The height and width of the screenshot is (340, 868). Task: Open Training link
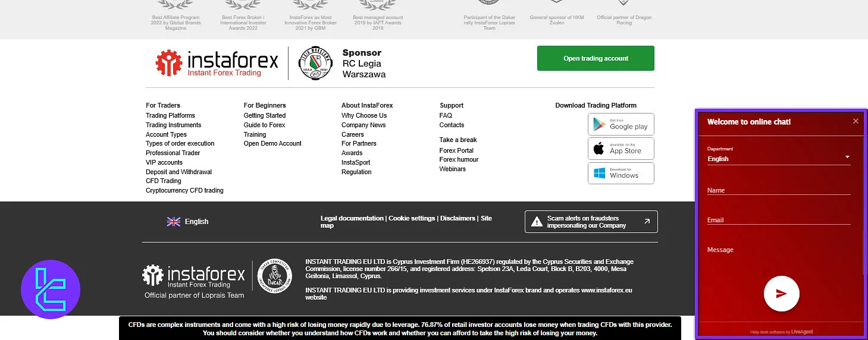tap(255, 134)
